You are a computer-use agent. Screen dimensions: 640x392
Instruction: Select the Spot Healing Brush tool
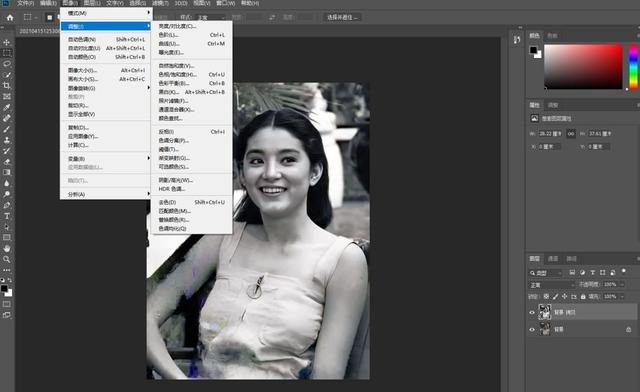point(7,118)
